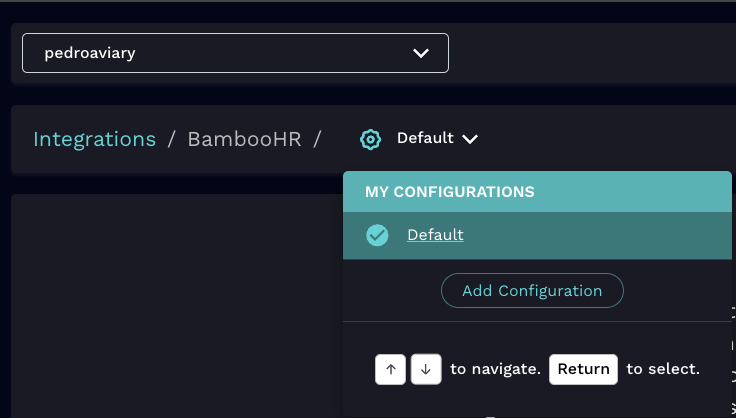The width and height of the screenshot is (736, 418).
Task: Click the slash separator after Integrations
Action: coord(171,139)
